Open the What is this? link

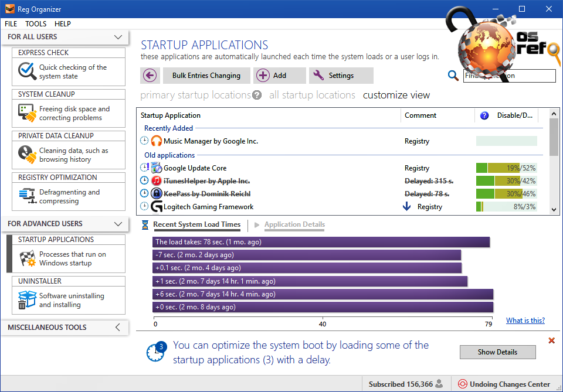[525, 321]
